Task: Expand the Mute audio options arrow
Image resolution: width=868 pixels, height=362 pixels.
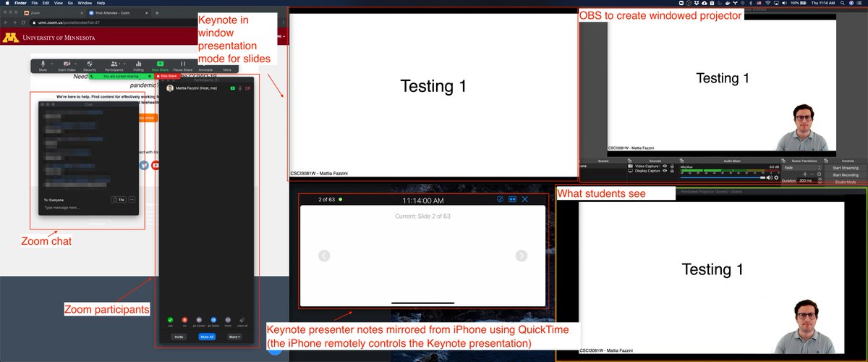Action: (53, 64)
